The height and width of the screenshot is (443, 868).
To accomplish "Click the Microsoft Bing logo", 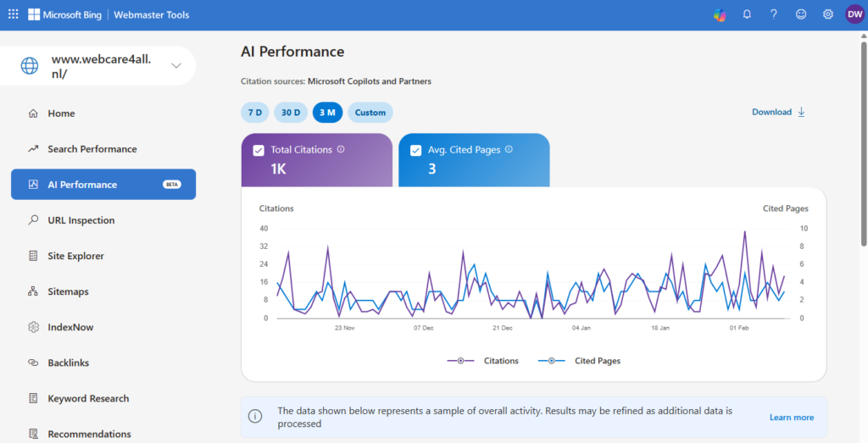I will click(64, 15).
